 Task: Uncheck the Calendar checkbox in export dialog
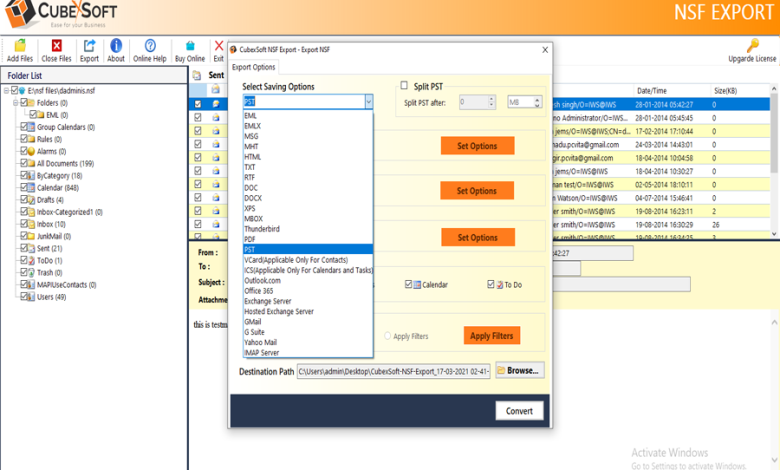pyautogui.click(x=408, y=284)
